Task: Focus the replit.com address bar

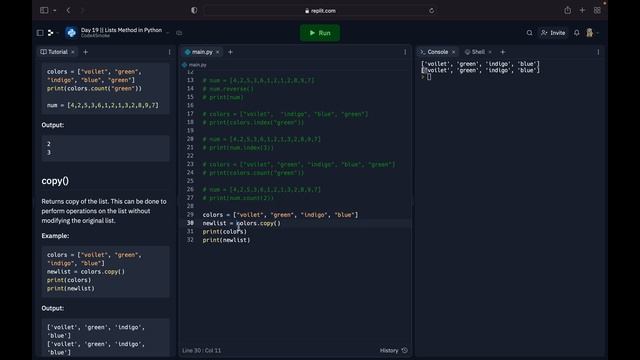Action: (320, 11)
